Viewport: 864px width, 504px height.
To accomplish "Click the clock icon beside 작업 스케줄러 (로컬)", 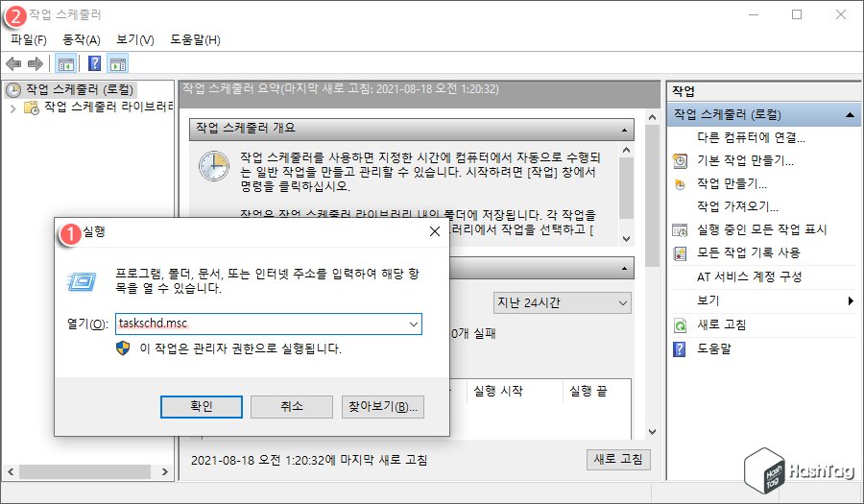I will (x=13, y=90).
